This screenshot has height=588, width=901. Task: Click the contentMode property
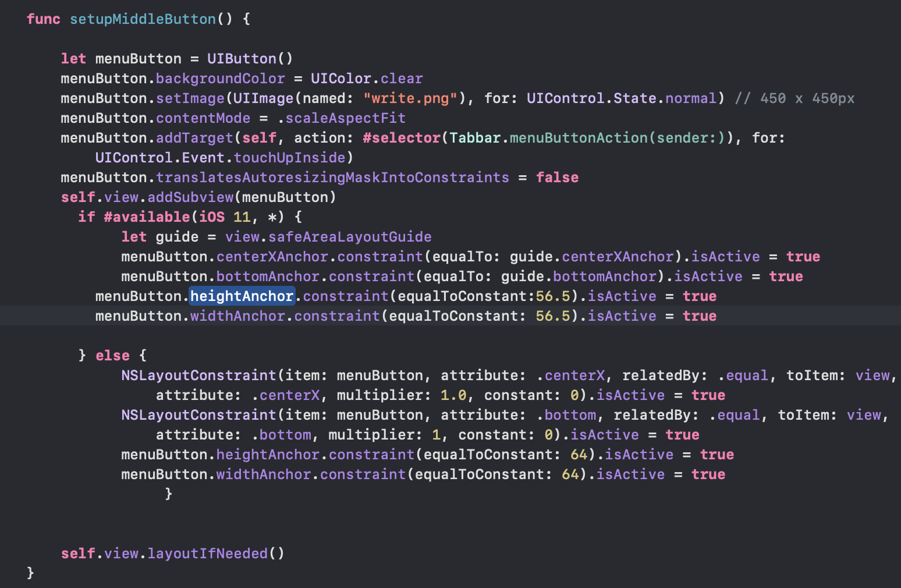pos(203,118)
